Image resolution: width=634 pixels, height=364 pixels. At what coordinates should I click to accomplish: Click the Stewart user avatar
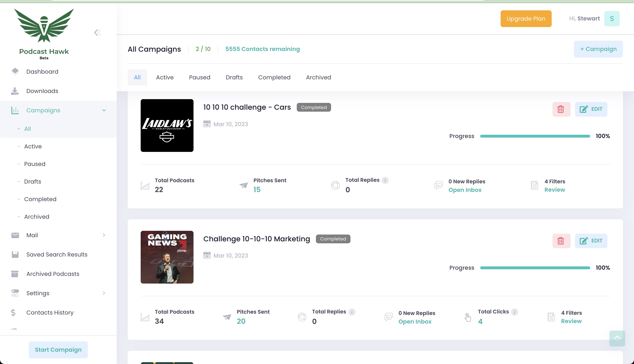click(612, 19)
